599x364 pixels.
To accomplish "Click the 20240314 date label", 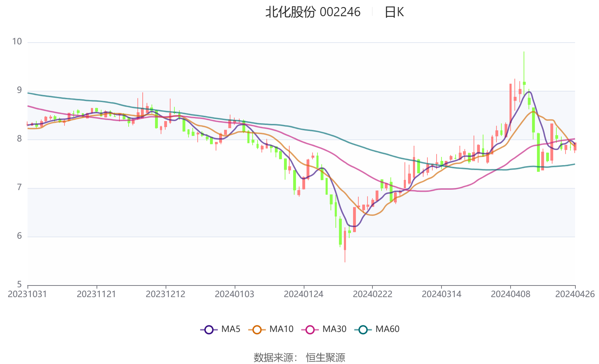I will click(x=441, y=294).
